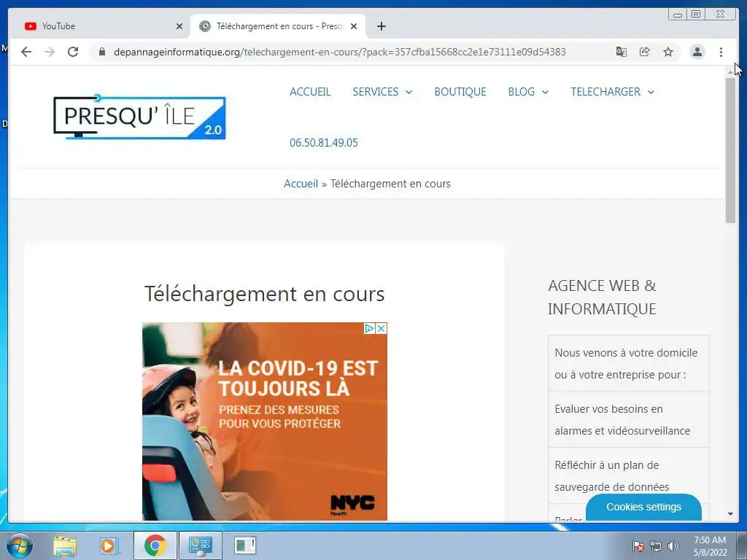Click the Chrome taskbar icon
The height and width of the screenshot is (560, 747).
(155, 545)
